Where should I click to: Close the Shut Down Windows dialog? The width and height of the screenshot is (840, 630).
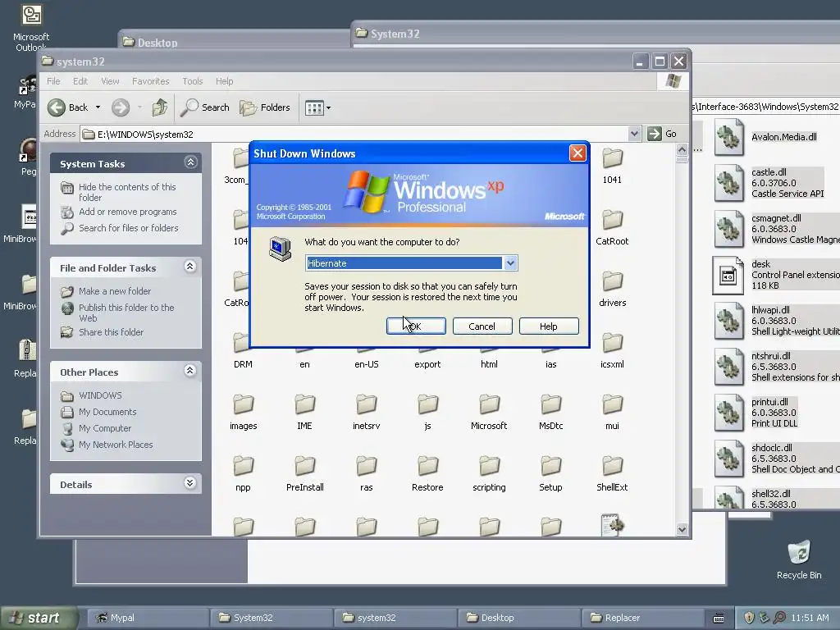[x=577, y=153]
